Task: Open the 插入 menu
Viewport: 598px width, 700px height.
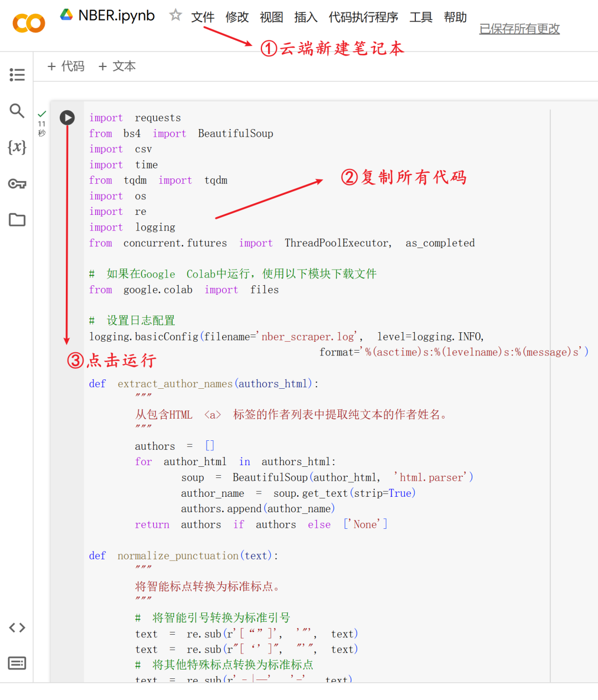Action: click(306, 17)
